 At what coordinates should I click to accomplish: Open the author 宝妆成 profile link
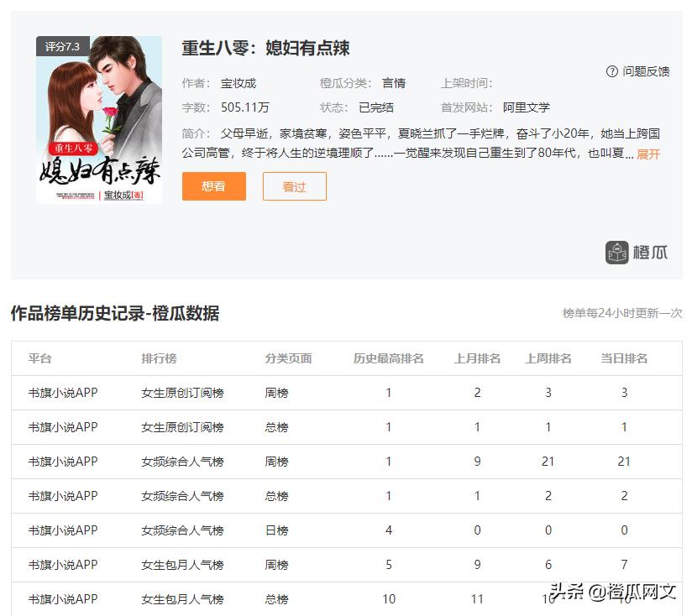[x=240, y=82]
